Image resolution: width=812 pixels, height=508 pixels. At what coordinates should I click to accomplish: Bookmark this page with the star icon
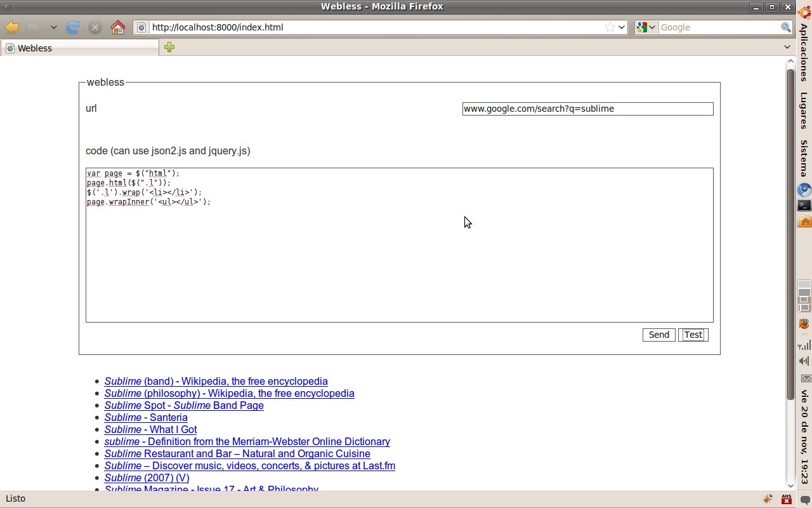point(610,27)
